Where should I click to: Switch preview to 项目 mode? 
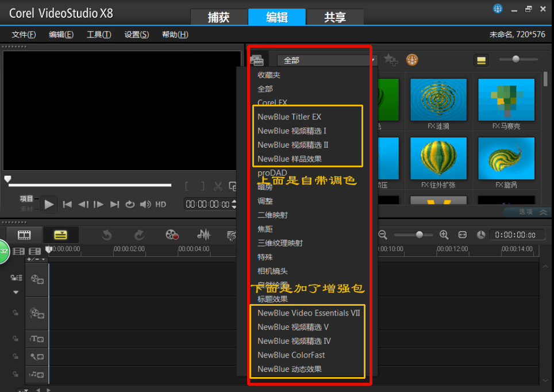[x=26, y=199]
